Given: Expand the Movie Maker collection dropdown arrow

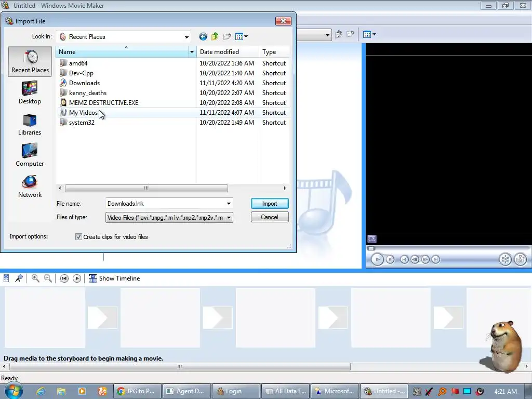Looking at the screenshot, I should 327,35.
